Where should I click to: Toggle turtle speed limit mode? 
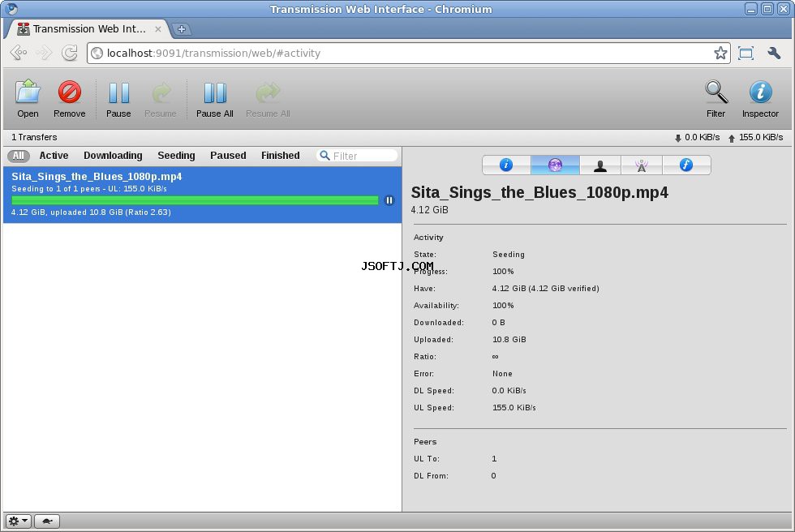pyautogui.click(x=47, y=521)
